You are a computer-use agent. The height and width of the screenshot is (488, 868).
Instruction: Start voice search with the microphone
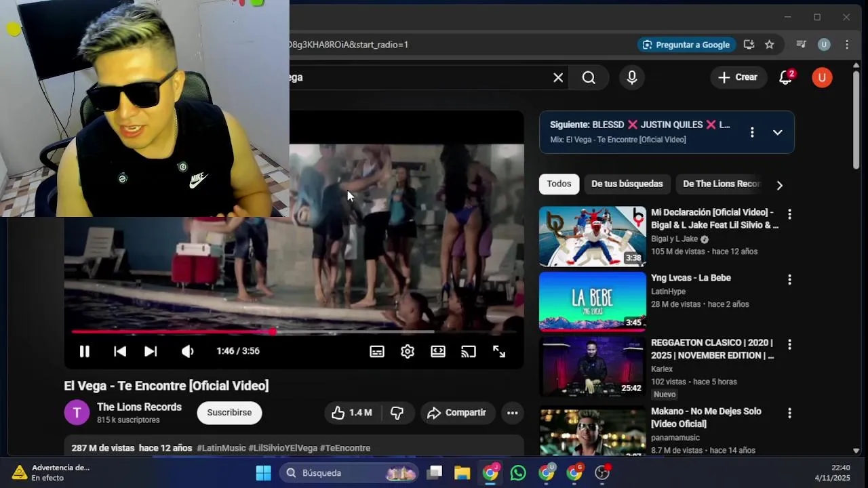632,77
